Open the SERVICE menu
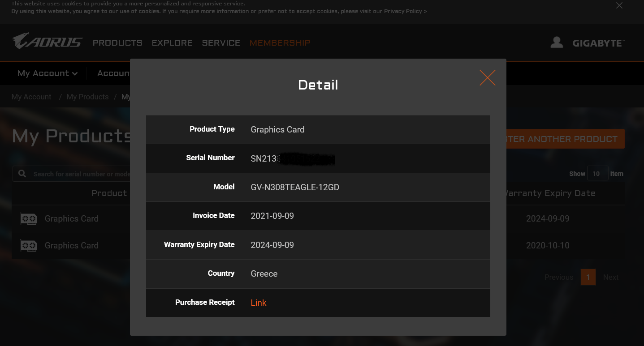Screen dimensions: 644x346 pos(221,43)
